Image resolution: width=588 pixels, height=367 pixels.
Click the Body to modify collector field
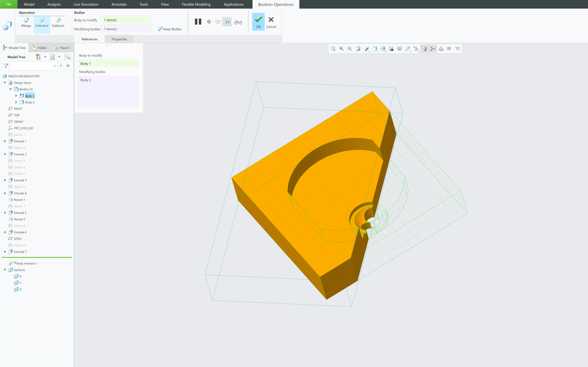pos(126,20)
